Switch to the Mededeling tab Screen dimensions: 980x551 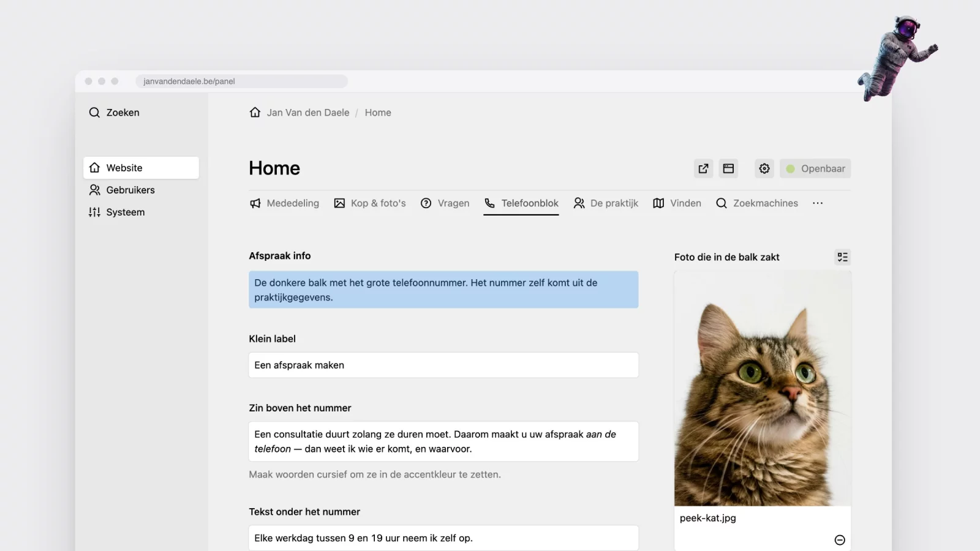[x=284, y=203]
